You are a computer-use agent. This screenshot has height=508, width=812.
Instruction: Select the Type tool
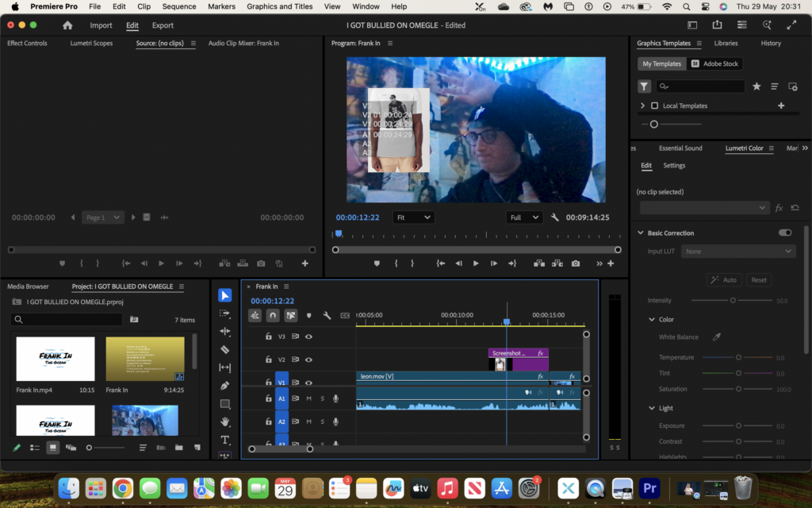(224, 440)
